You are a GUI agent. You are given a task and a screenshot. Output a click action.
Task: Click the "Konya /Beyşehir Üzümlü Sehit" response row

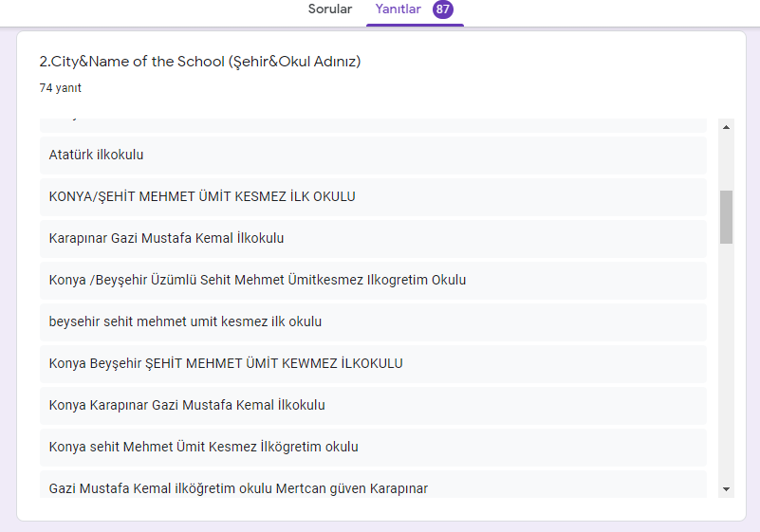(x=257, y=280)
